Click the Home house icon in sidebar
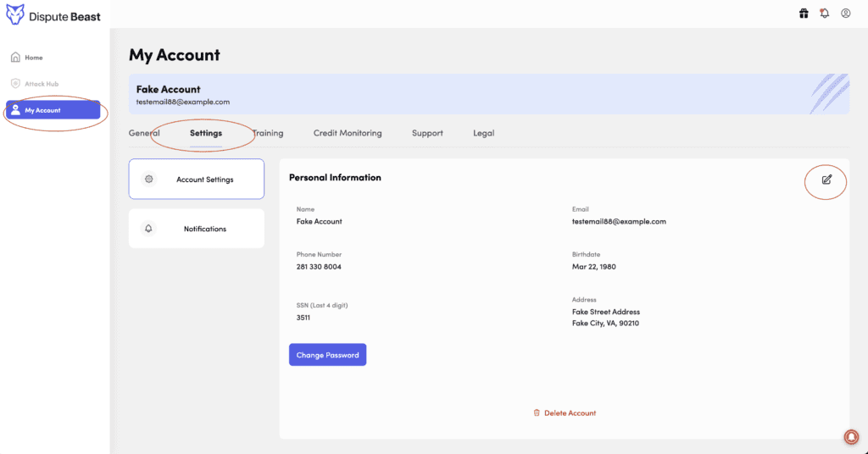The width and height of the screenshot is (868, 454). [15, 58]
